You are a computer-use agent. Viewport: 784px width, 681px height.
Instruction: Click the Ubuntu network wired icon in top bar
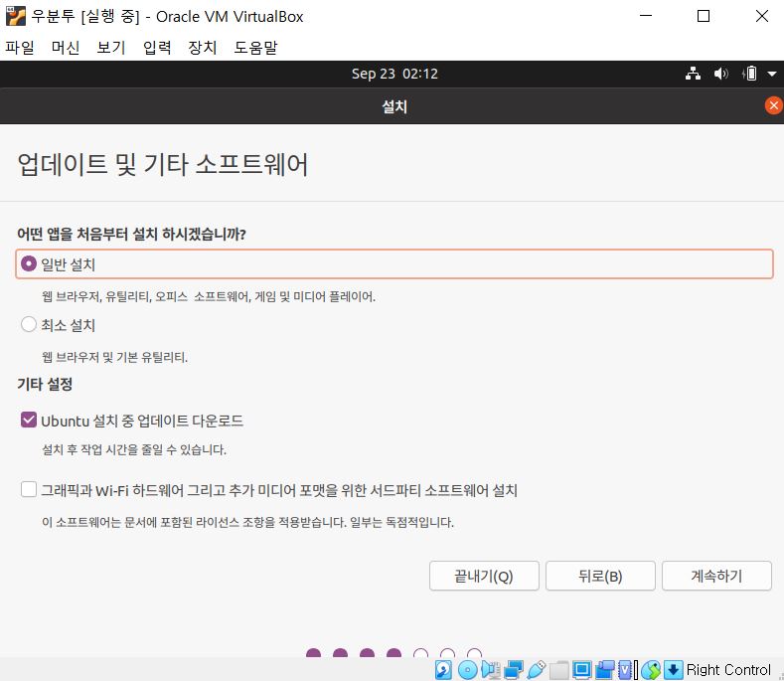tap(693, 74)
